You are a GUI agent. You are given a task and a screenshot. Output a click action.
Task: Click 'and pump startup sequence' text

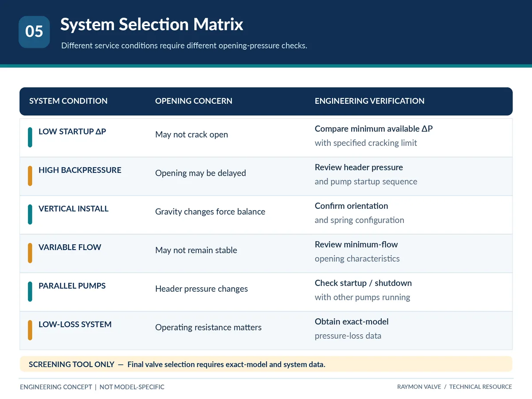pos(366,182)
